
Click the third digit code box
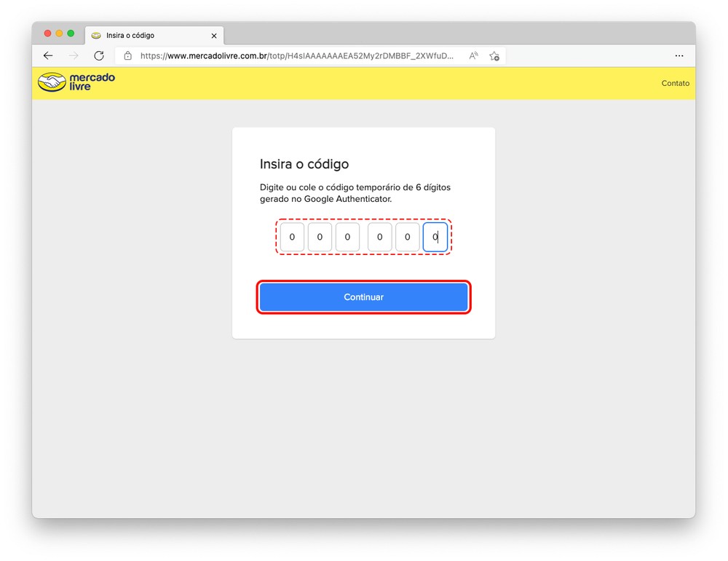click(x=347, y=237)
